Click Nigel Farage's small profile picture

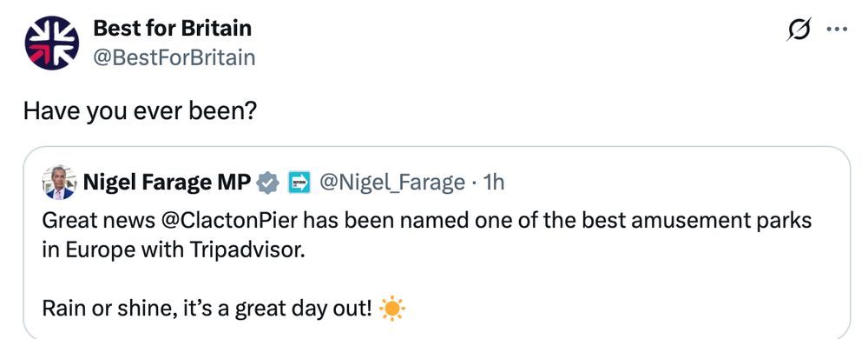pos(59,182)
